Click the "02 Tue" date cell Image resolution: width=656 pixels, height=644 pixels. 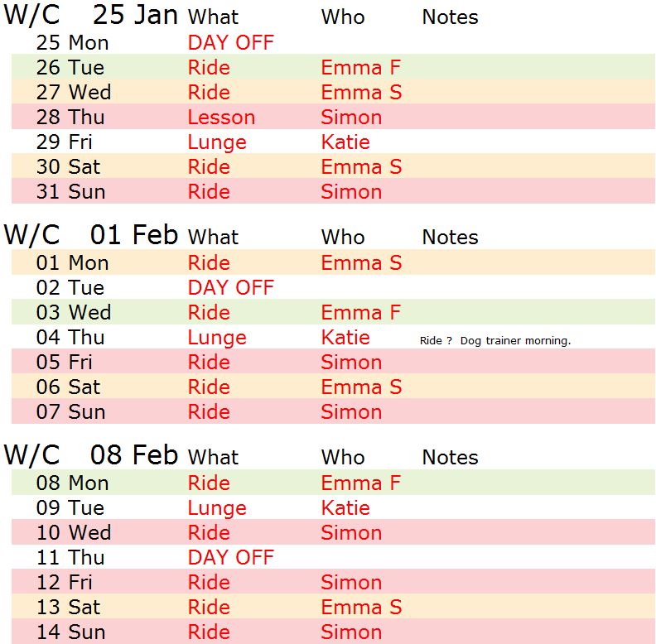[x=70, y=288]
